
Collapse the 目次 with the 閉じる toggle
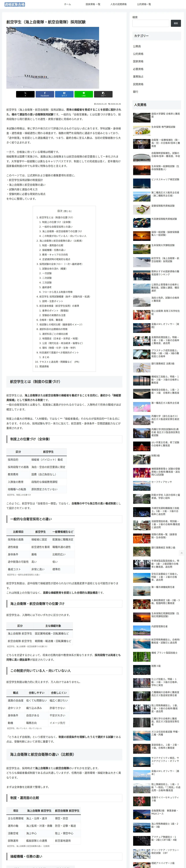pyautogui.click(x=68, y=211)
